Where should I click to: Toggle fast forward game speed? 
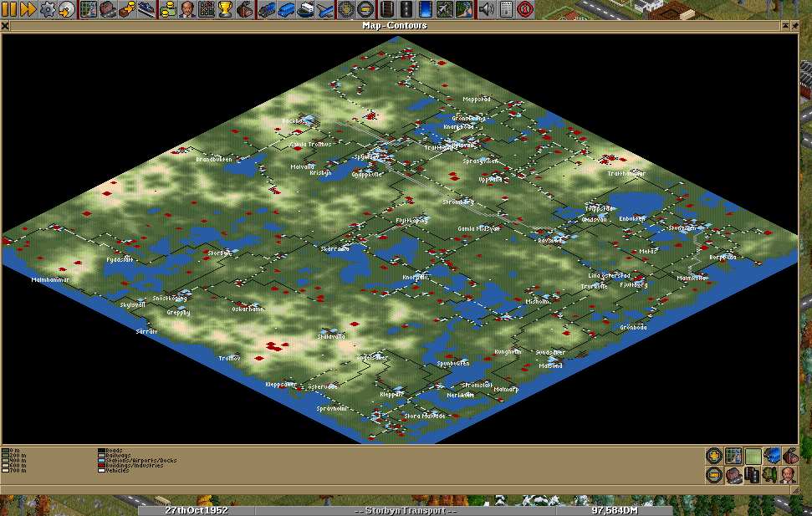28,9
